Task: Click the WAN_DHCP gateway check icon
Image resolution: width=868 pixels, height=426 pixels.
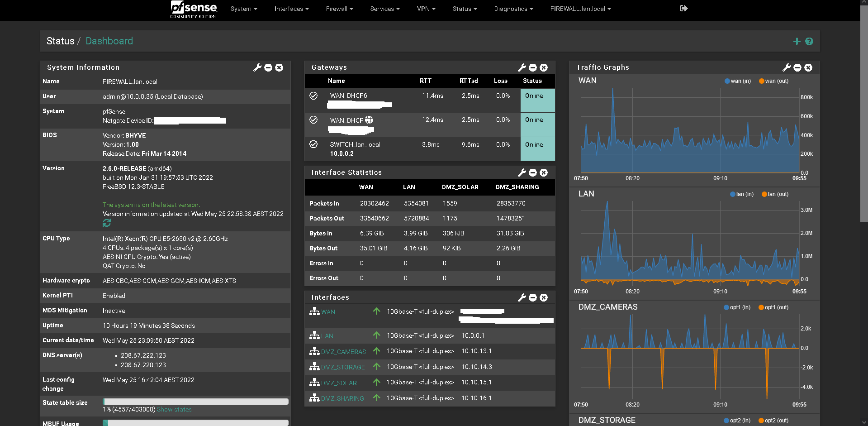Action: [x=313, y=120]
